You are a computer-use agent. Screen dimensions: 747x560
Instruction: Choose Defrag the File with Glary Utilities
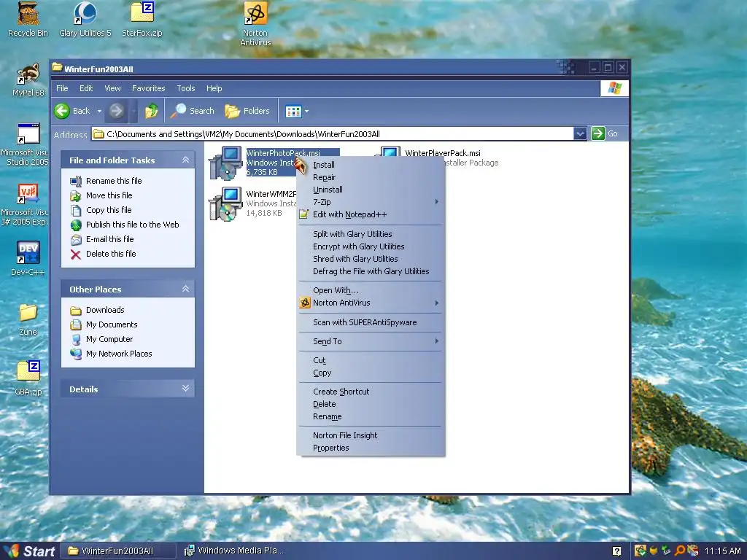tap(370, 271)
